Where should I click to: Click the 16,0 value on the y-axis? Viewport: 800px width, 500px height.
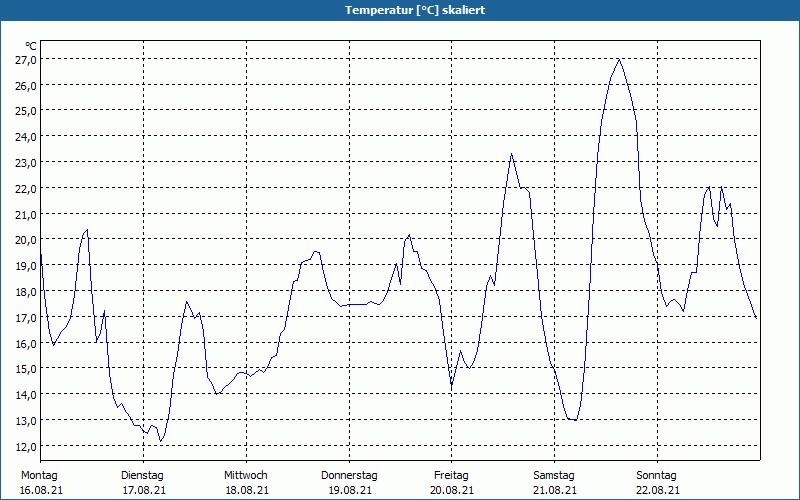click(x=26, y=343)
